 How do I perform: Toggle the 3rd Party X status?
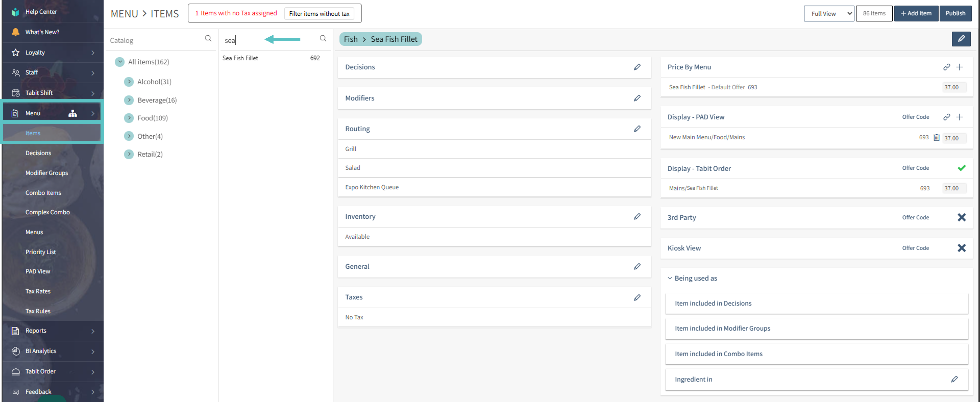[x=961, y=217]
